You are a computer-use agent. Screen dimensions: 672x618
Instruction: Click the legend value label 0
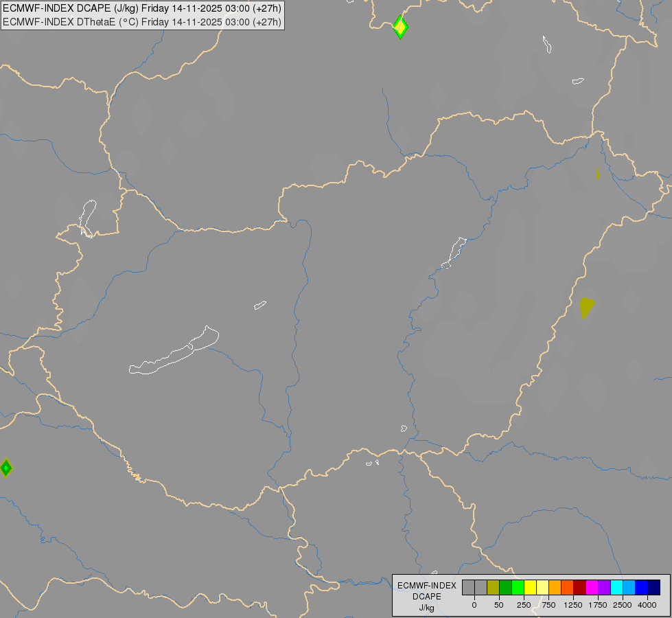(474, 605)
